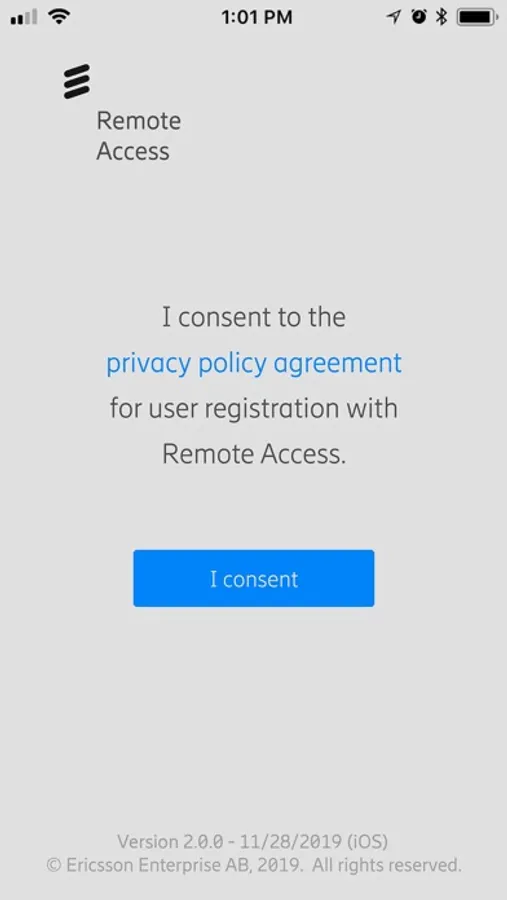507x900 pixels.
Task: Tap the battery indicator icon
Action: coord(478,17)
